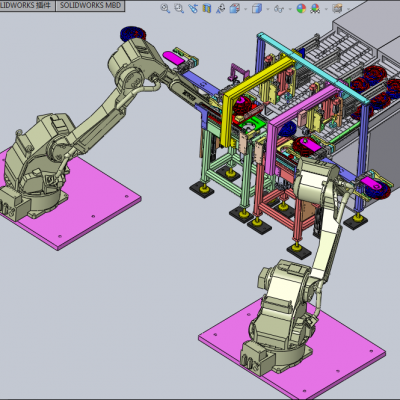
Task: Click the Display Style cube icon
Action: 257,8
